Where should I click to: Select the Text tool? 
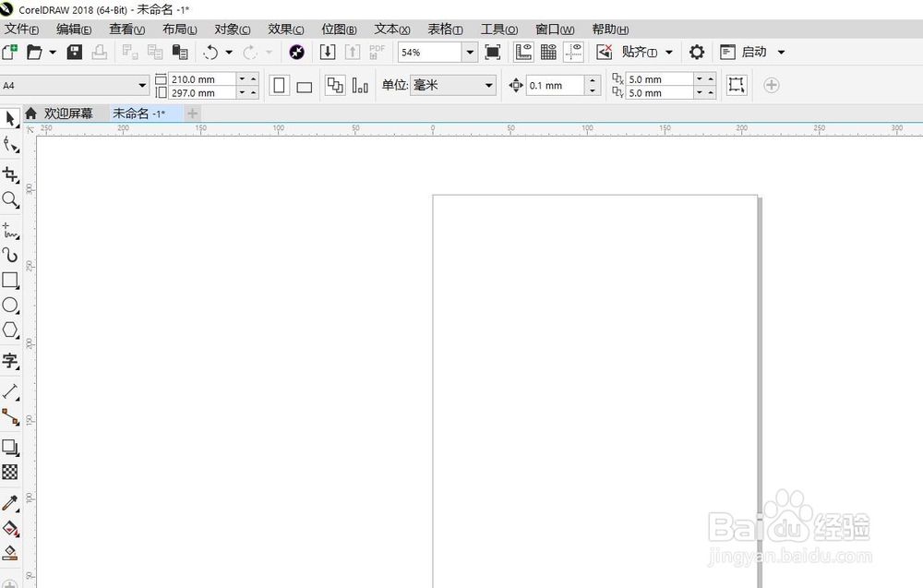pyautogui.click(x=10, y=360)
